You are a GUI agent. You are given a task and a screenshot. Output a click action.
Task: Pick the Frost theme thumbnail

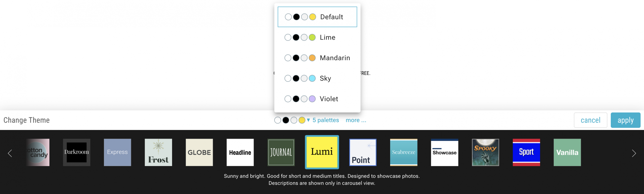pos(158,152)
